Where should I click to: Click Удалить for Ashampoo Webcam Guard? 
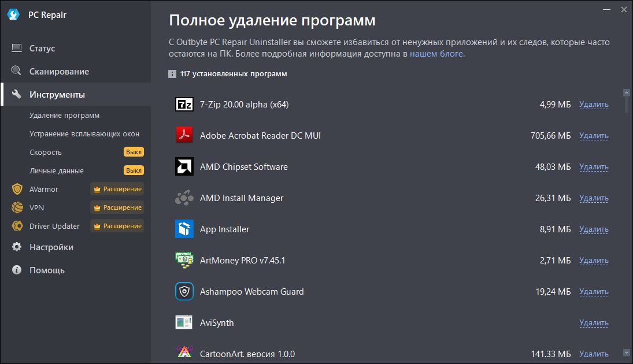(594, 291)
